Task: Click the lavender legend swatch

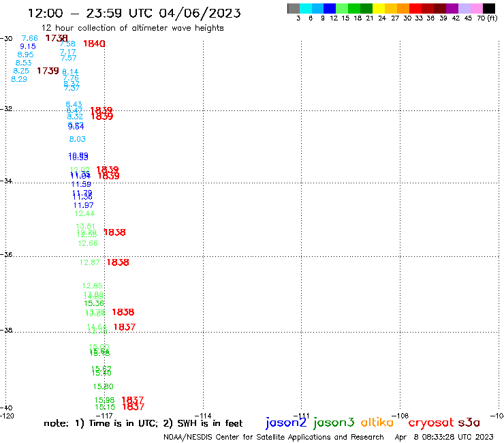Action: point(464,8)
